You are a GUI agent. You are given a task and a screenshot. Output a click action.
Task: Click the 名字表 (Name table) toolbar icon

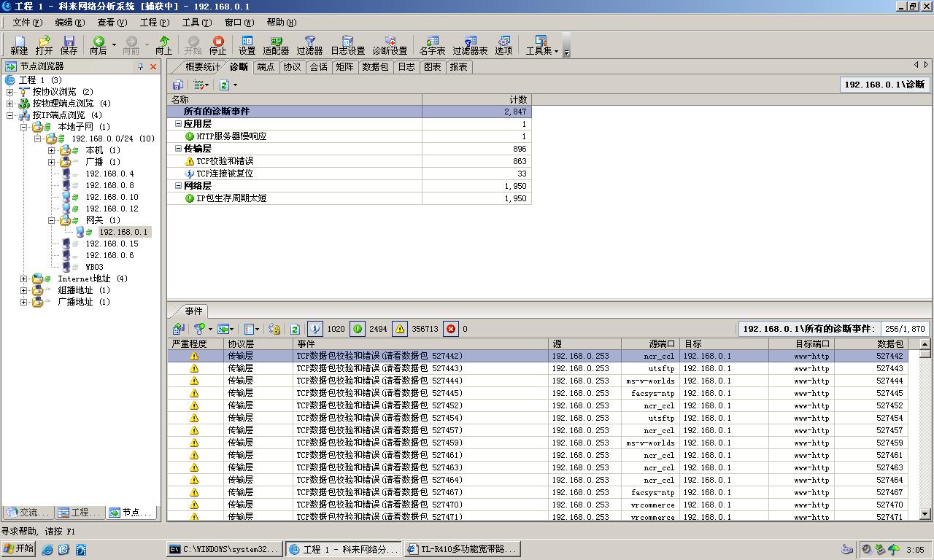click(432, 45)
